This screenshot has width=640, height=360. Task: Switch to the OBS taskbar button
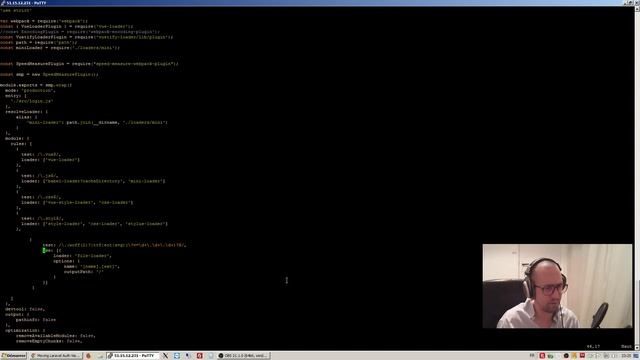click(x=244, y=356)
